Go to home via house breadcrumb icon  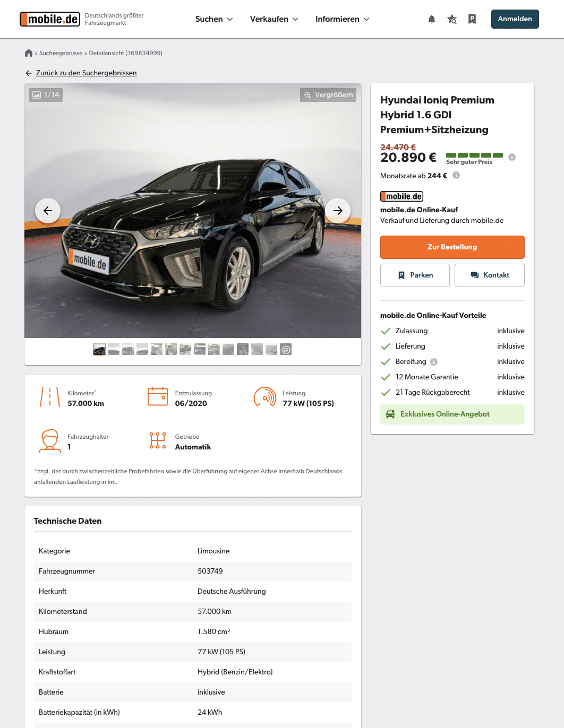pos(29,53)
